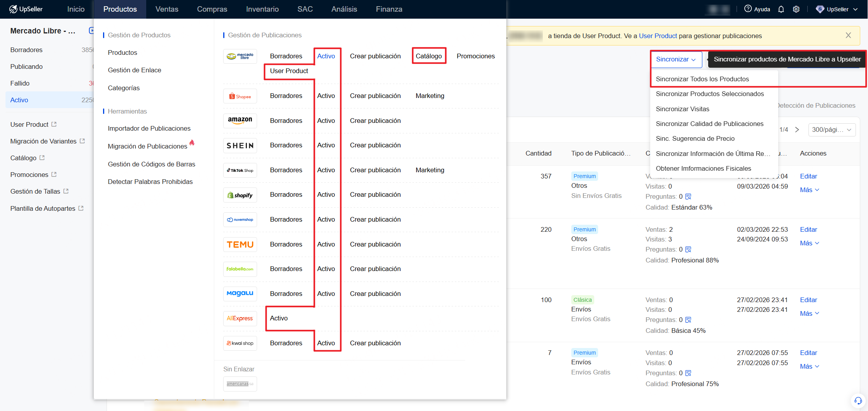The image size is (868, 411).
Task: Click the Amazon marketplace icon
Action: (x=240, y=121)
